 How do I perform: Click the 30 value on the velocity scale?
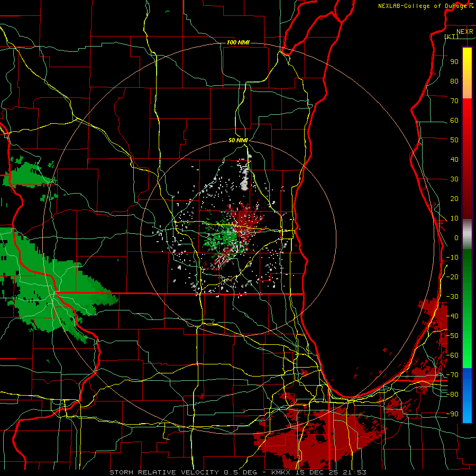coord(454,179)
